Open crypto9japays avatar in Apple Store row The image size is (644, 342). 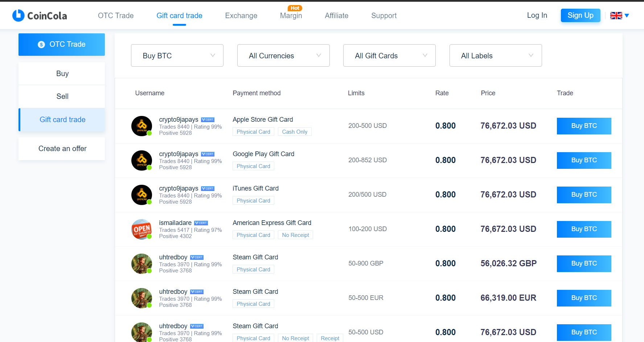tap(141, 126)
